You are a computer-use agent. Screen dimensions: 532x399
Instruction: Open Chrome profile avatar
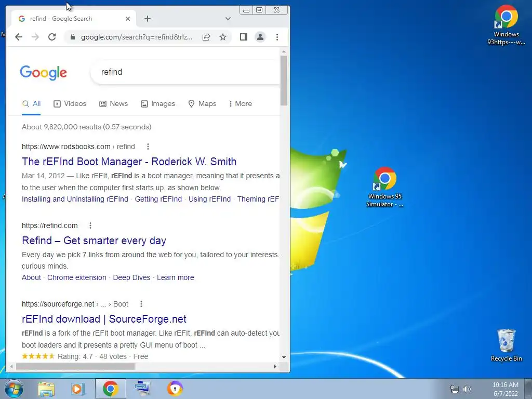pos(260,37)
